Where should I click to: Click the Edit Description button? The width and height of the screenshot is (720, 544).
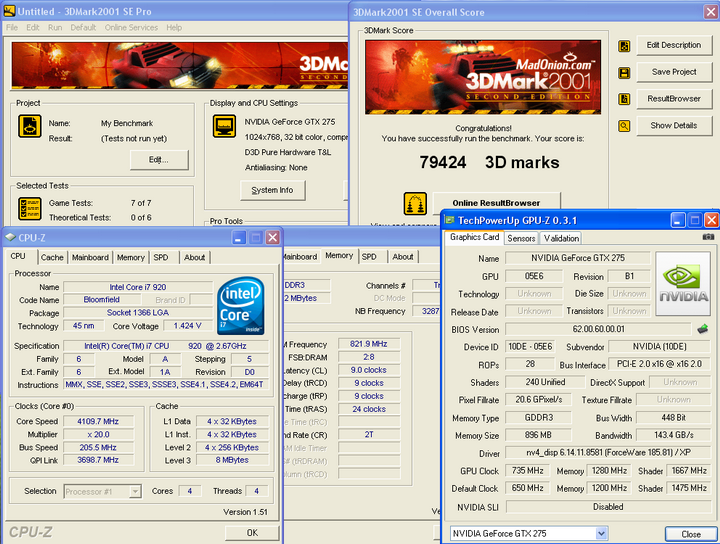[674, 45]
